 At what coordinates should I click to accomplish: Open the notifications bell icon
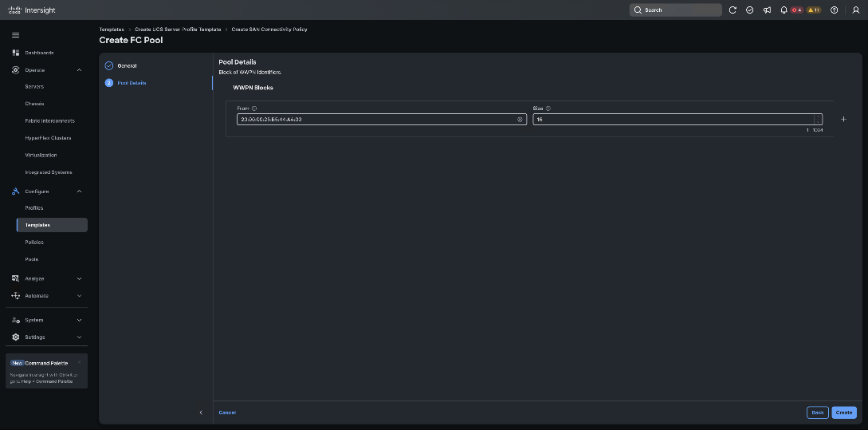tap(784, 10)
